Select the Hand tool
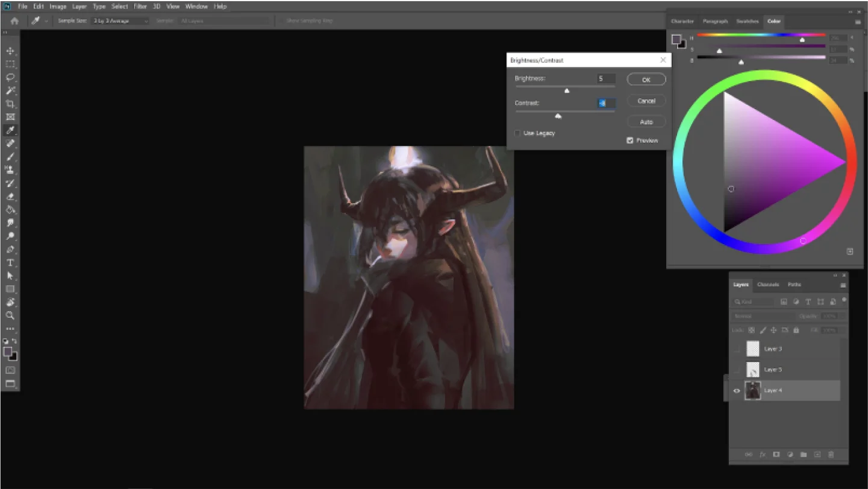Viewport: 868px width, 489px height. pos(10,302)
